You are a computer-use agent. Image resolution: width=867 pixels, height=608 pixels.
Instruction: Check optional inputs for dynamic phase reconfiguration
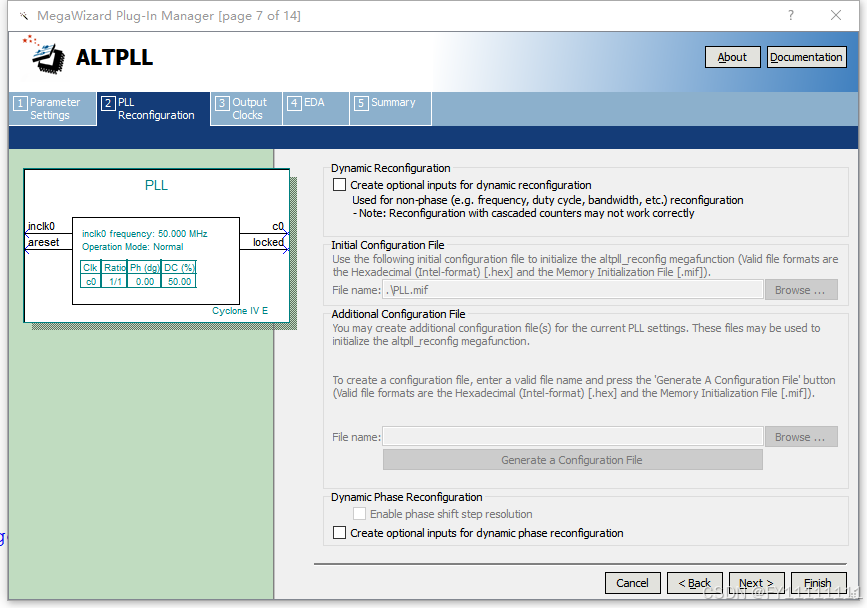coord(340,533)
